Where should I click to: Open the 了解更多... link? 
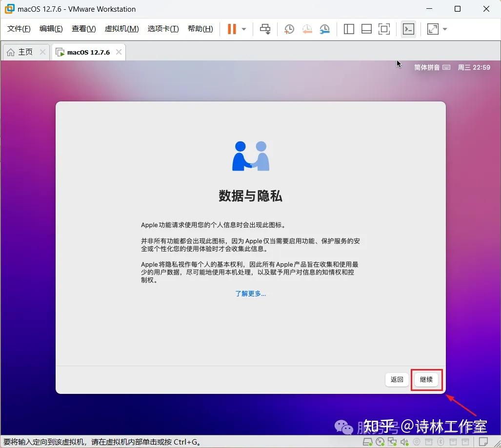tap(251, 294)
